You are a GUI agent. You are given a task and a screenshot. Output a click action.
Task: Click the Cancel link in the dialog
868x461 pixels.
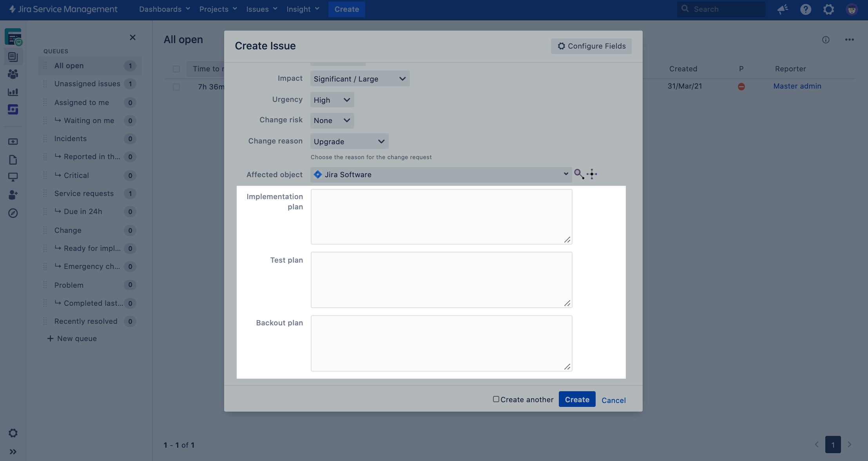(x=613, y=400)
